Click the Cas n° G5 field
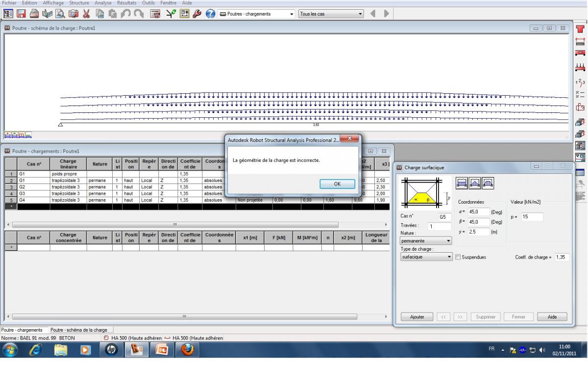 (x=445, y=216)
